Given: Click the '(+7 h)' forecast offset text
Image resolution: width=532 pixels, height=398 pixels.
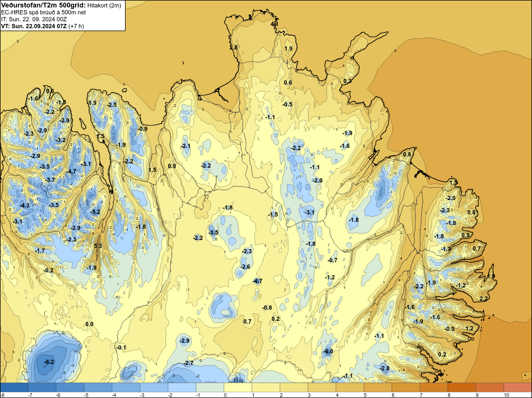Looking at the screenshot, I should pyautogui.click(x=76, y=26).
